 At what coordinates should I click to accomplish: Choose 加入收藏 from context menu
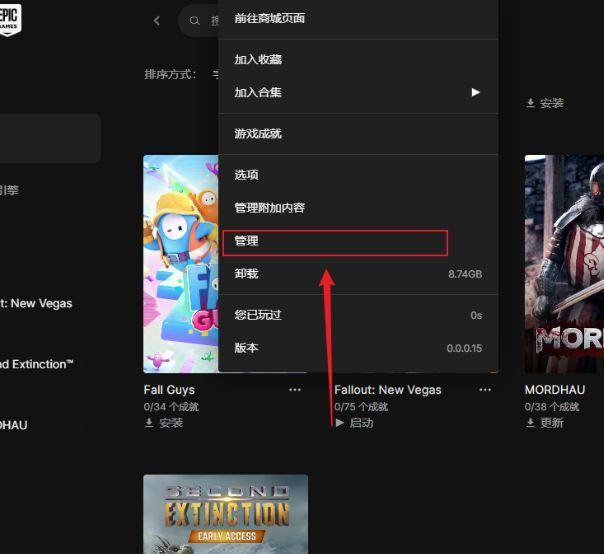tap(358, 59)
